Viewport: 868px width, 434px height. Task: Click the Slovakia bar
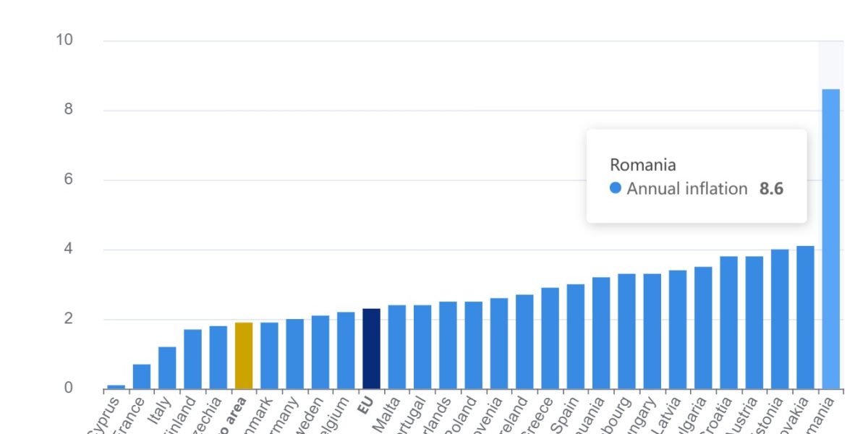(x=805, y=318)
